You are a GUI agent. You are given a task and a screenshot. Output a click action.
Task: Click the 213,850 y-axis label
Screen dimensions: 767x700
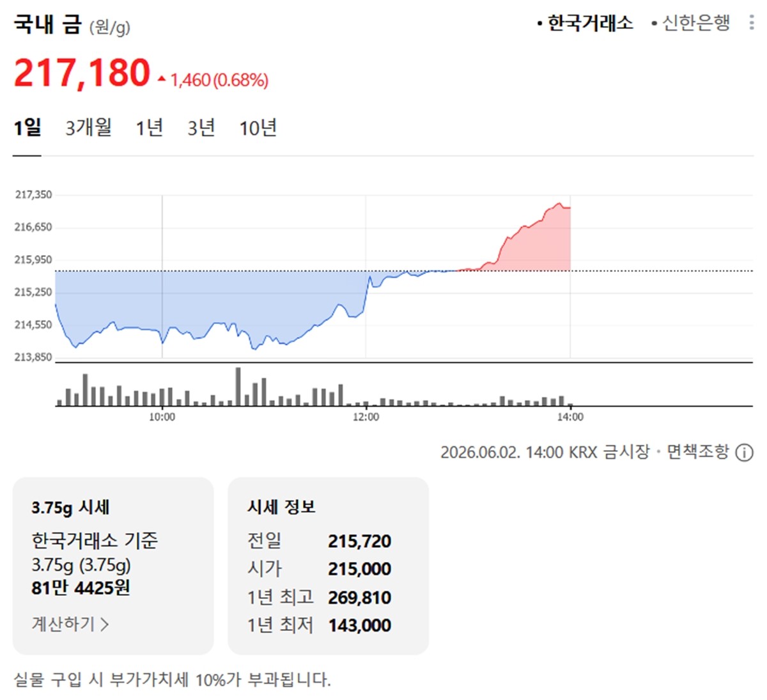coord(33,357)
